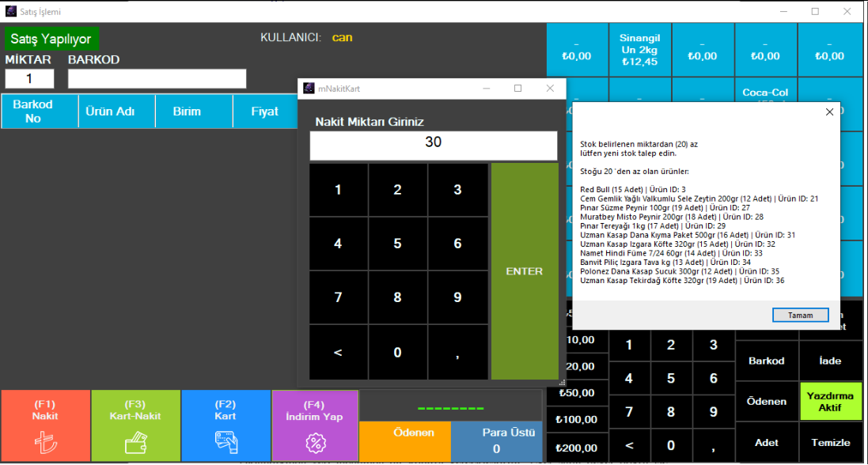Image resolution: width=868 pixels, height=465 pixels.
Task: Select the Sinangil Un 2kg product tile
Action: point(640,50)
